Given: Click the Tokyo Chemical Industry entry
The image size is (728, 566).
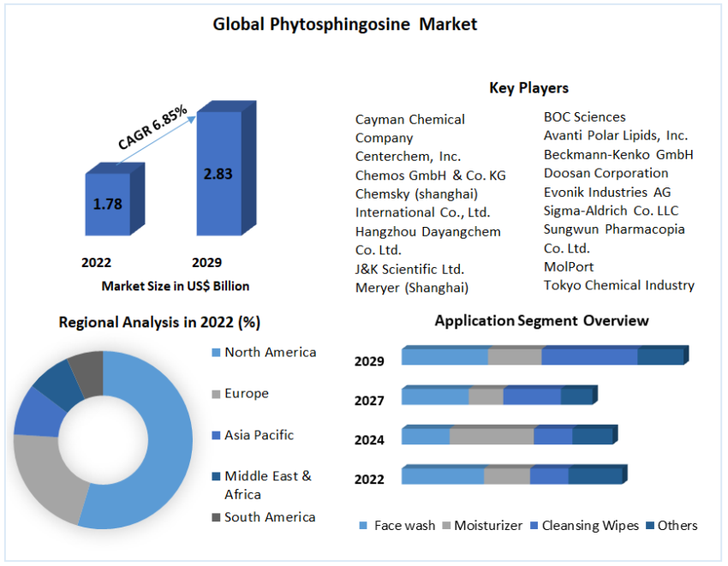Looking at the screenshot, I should (619, 285).
